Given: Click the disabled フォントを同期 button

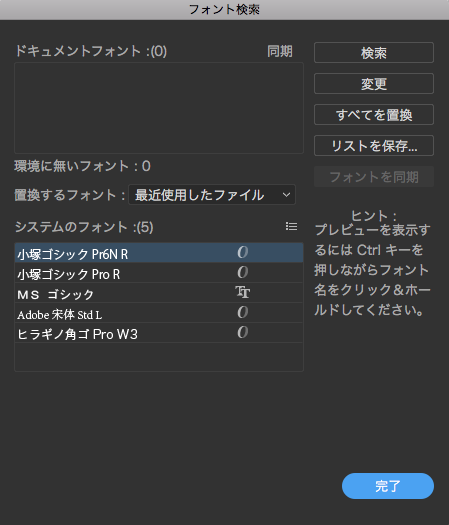Looking at the screenshot, I should point(374,176).
